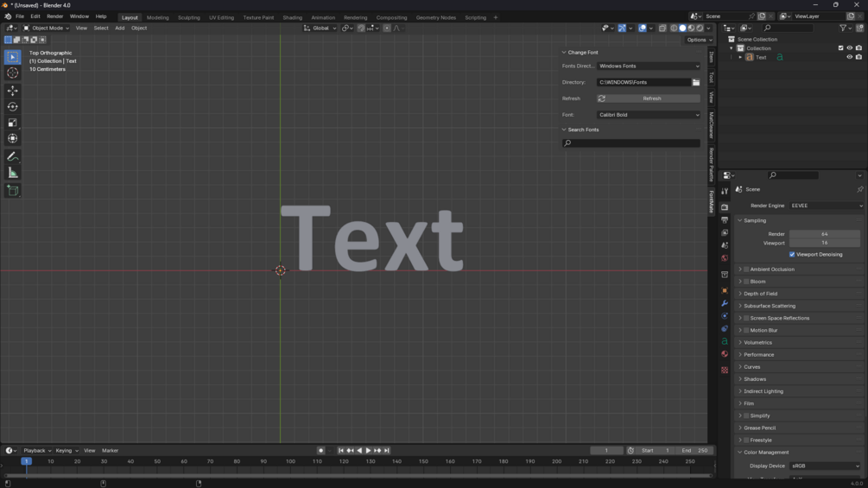Select the Transform tool
Screen dimensions: 868x488
click(13, 139)
